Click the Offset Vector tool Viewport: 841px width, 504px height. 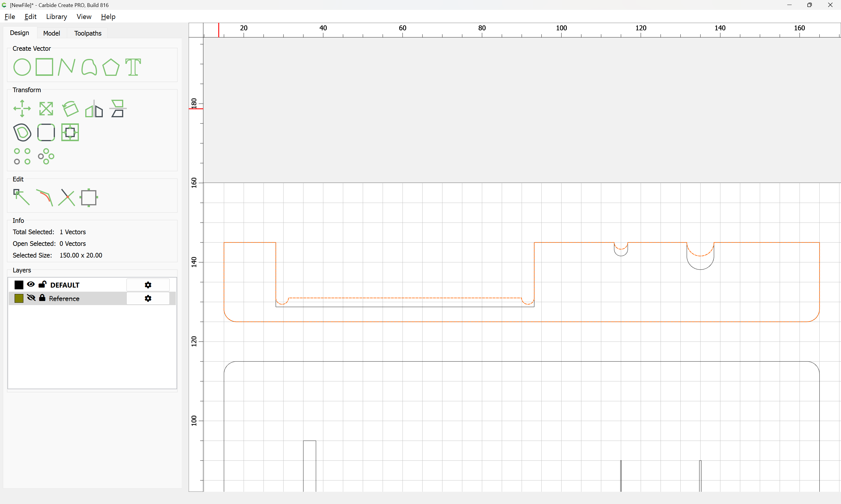click(x=22, y=132)
